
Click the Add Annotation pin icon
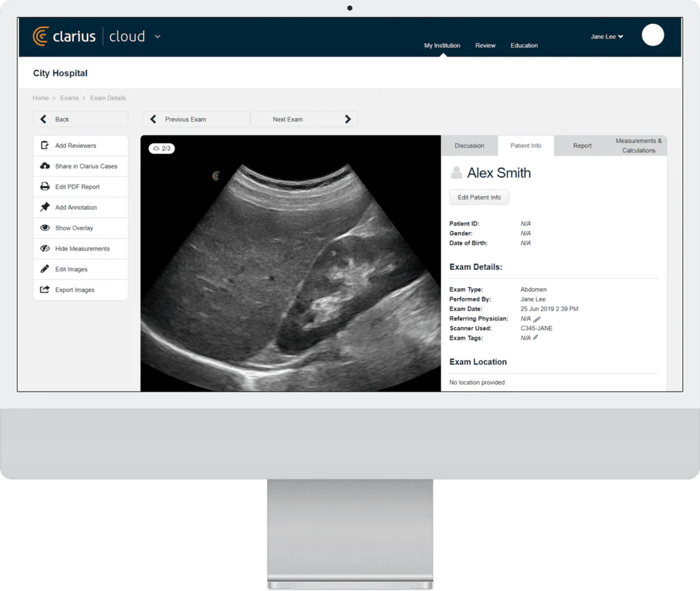(45, 207)
